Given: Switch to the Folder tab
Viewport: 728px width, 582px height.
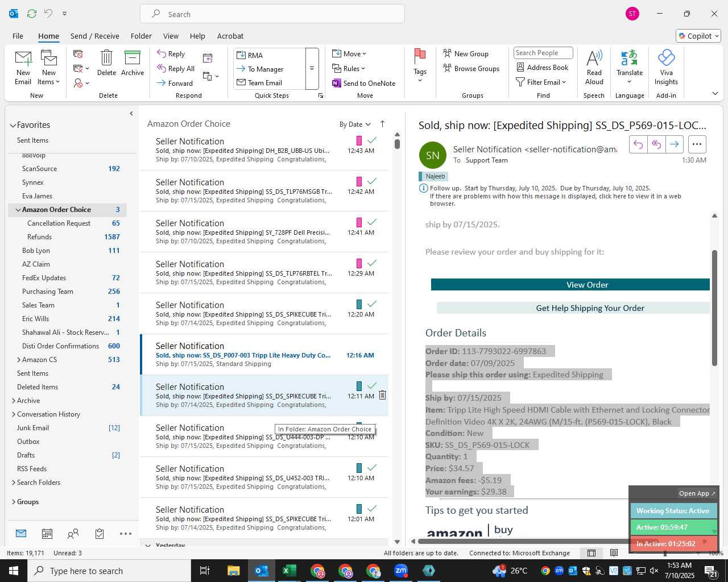Looking at the screenshot, I should pyautogui.click(x=141, y=36).
